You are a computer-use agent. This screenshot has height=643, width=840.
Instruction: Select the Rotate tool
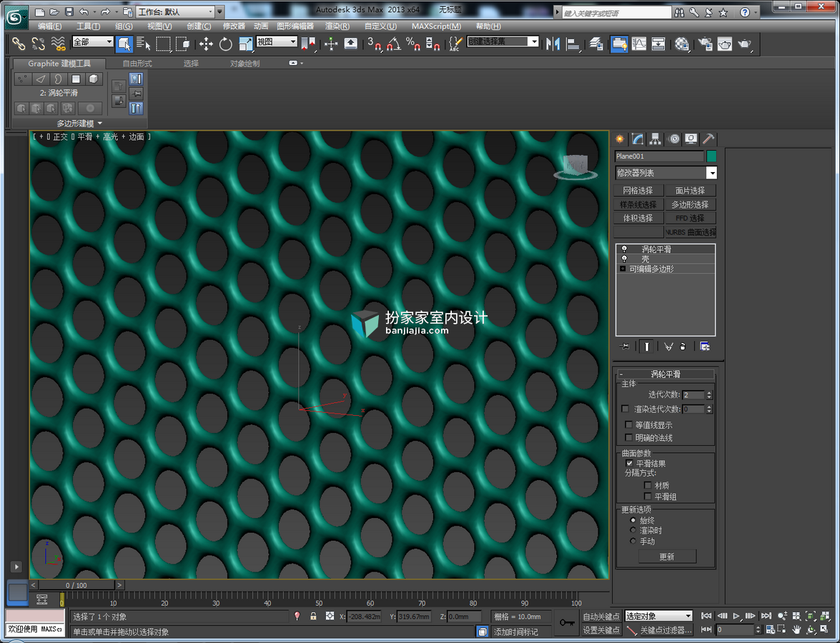point(225,44)
